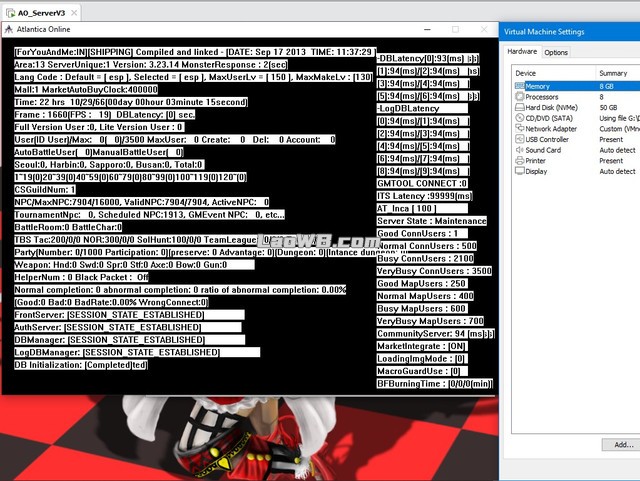Click the Network Adapter icon
The image size is (640, 481).
pos(520,129)
